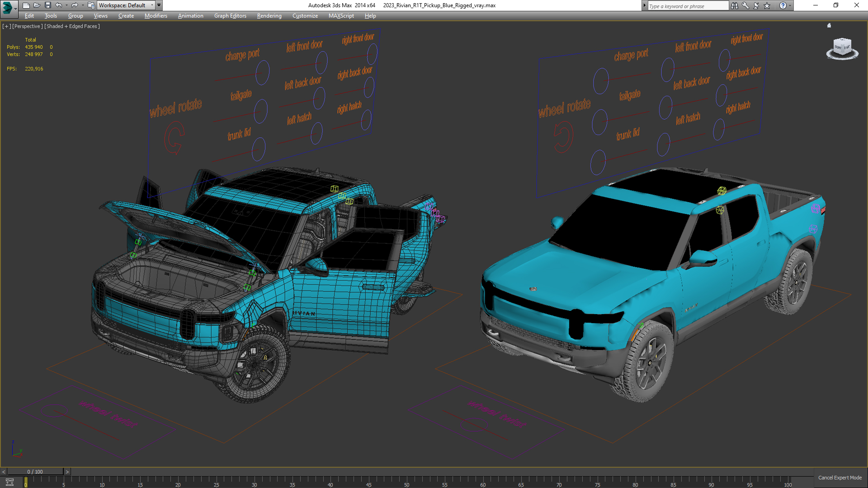Viewport: 868px width, 488px height.
Task: Click the 0 / 100 time slider
Action: point(35,472)
